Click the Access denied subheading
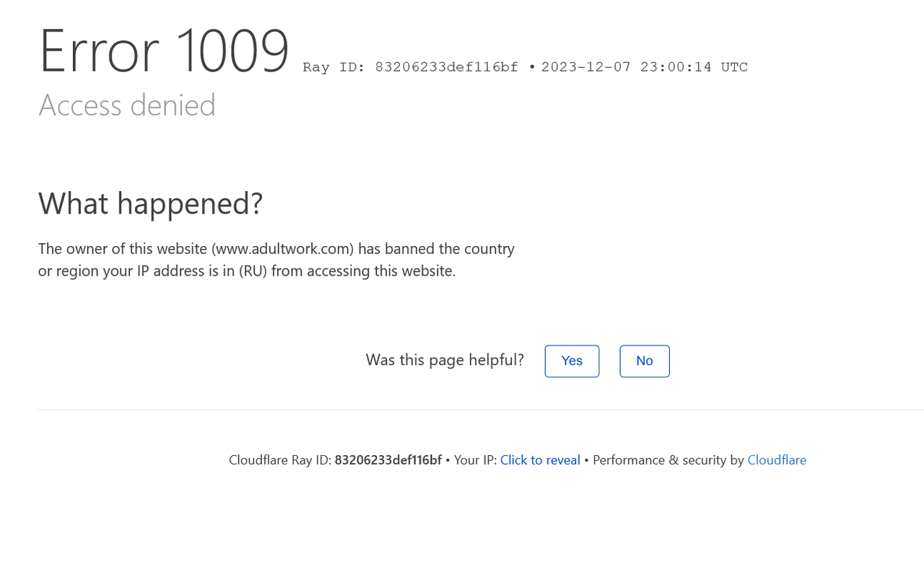 click(x=127, y=105)
